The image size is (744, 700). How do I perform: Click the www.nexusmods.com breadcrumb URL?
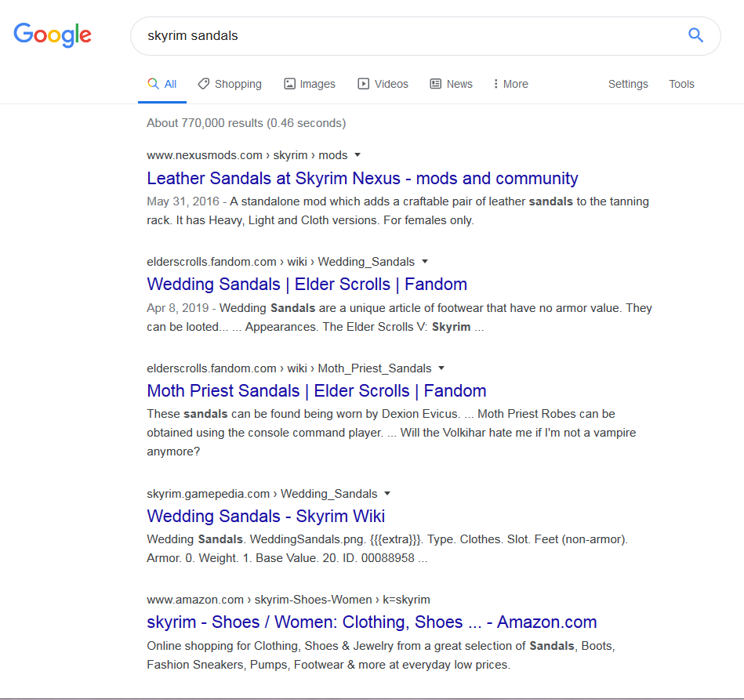coord(247,155)
